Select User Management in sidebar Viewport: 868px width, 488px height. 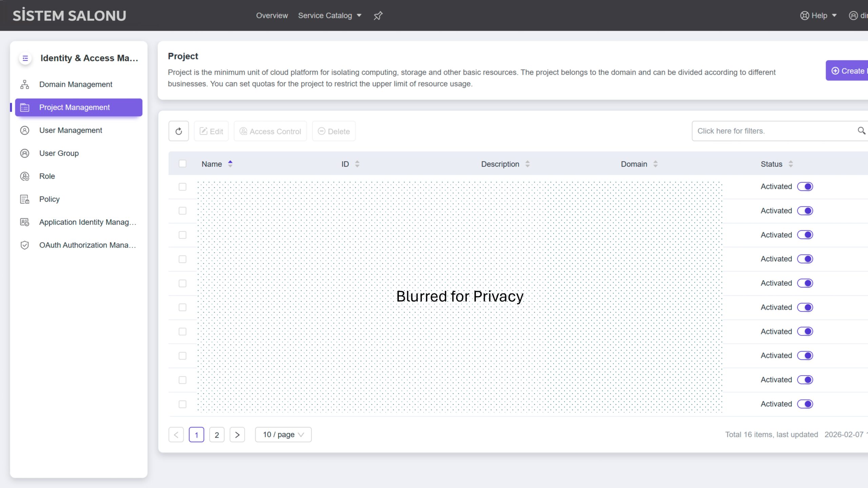[71, 130]
